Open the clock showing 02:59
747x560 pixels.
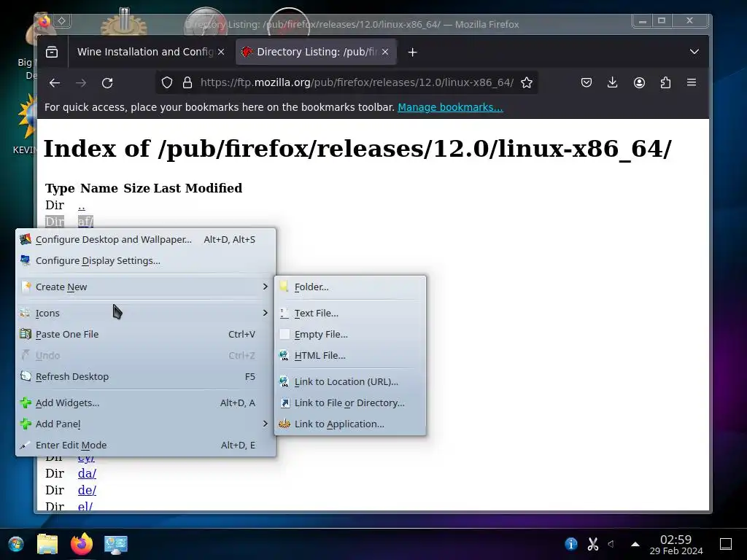coord(676,544)
